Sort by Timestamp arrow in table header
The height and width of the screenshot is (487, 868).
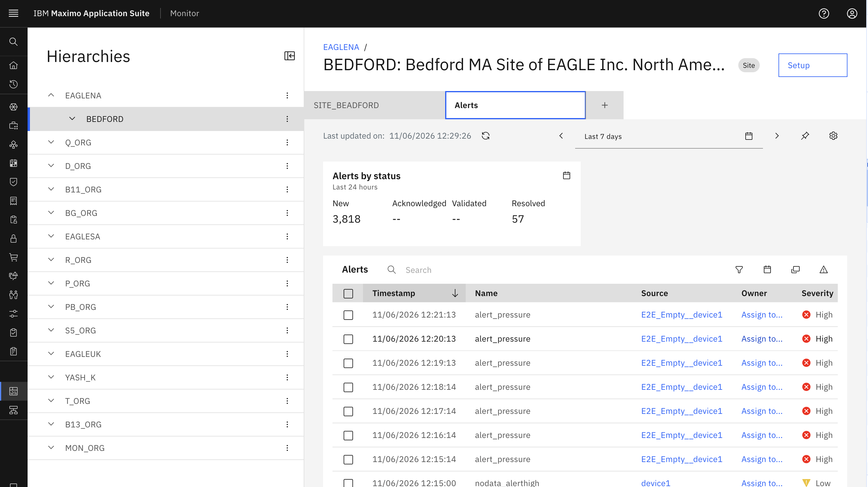coord(455,293)
